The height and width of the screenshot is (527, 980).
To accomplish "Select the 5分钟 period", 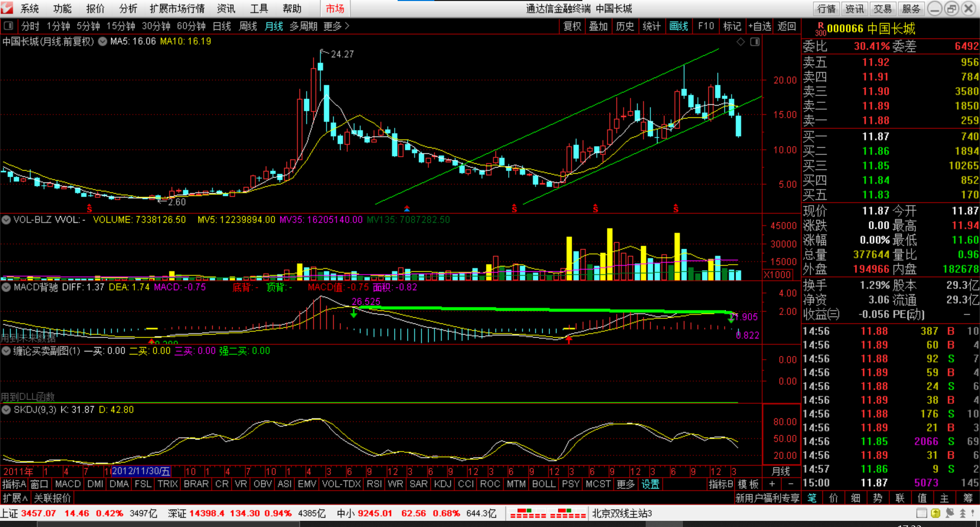I will coord(88,26).
